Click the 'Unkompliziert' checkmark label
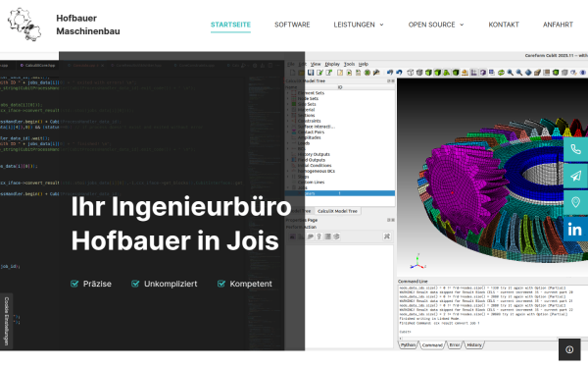 pos(165,284)
